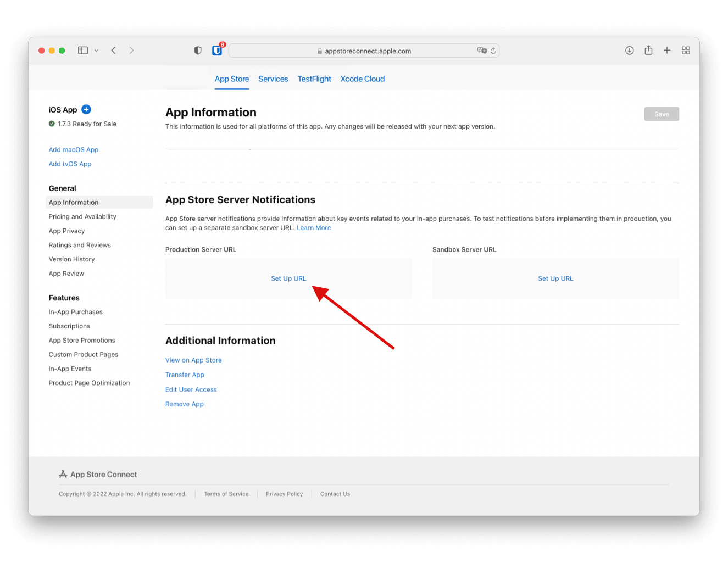The width and height of the screenshot is (728, 580).
Task: Select Subscriptions under Features
Action: pyautogui.click(x=69, y=326)
